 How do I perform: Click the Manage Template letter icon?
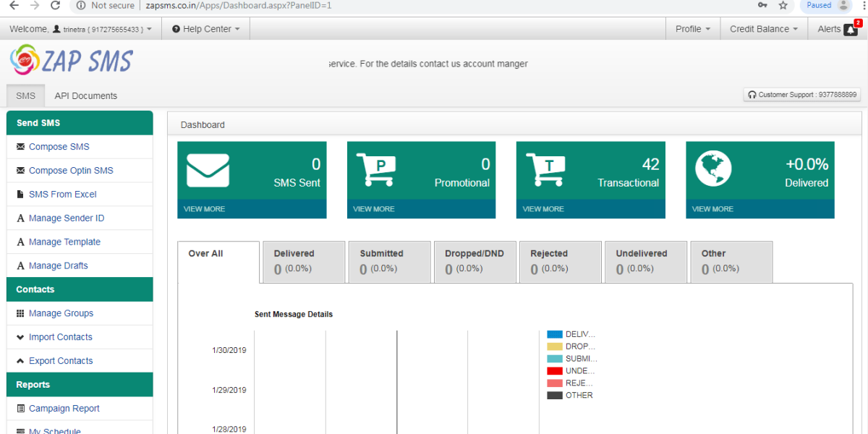(20, 242)
